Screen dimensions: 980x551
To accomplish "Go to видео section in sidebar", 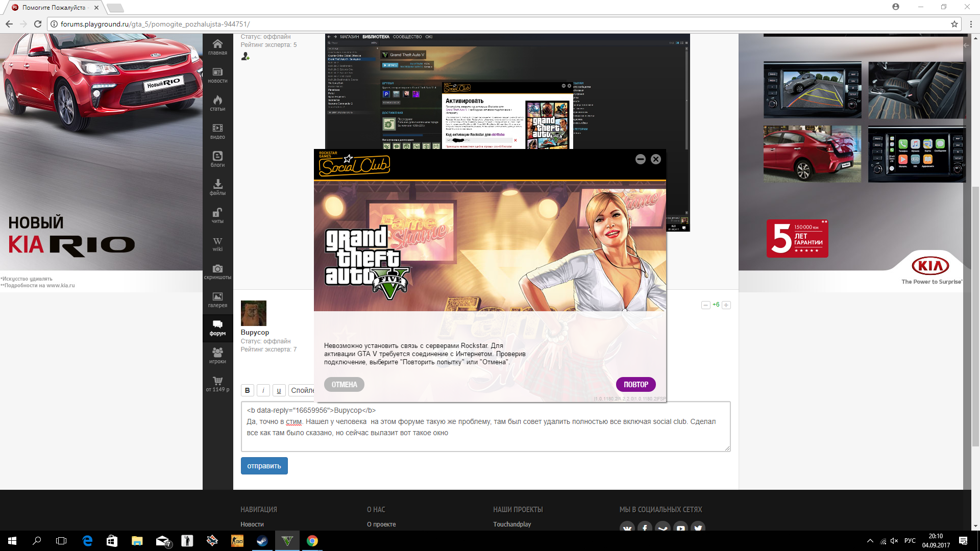I will 217,131.
